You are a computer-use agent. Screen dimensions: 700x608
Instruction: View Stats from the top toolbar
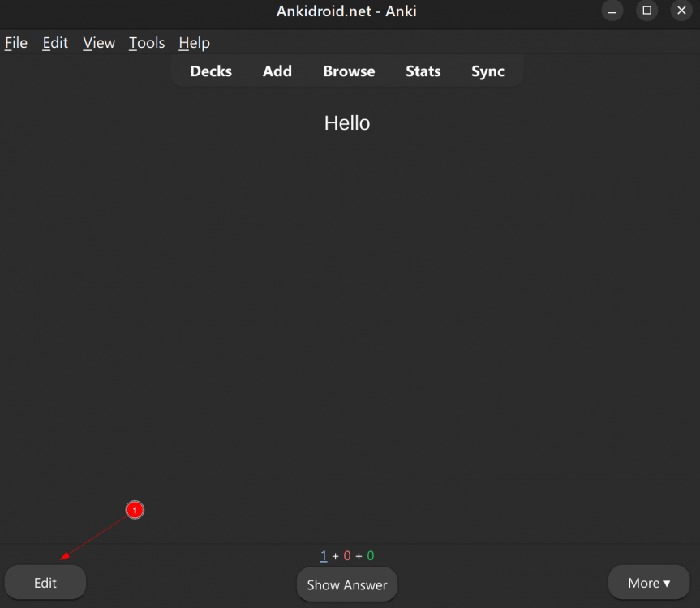click(423, 71)
